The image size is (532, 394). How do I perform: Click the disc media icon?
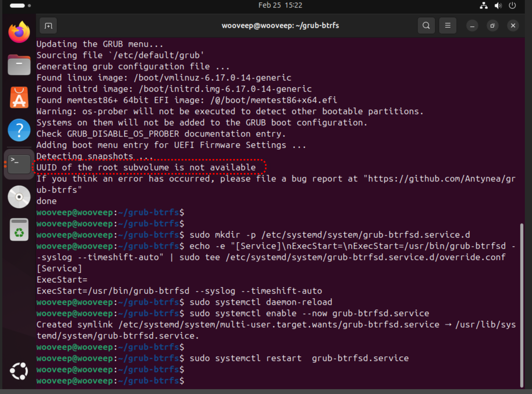pyautogui.click(x=19, y=197)
